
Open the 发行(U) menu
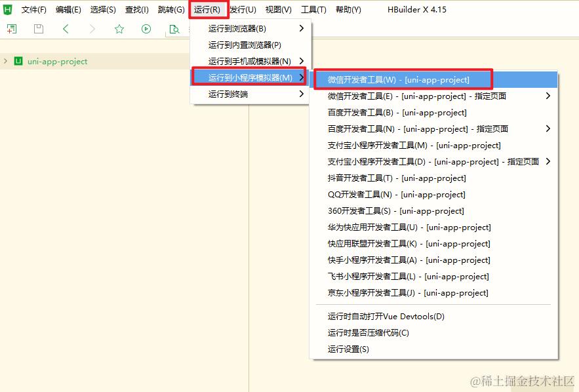pyautogui.click(x=243, y=10)
